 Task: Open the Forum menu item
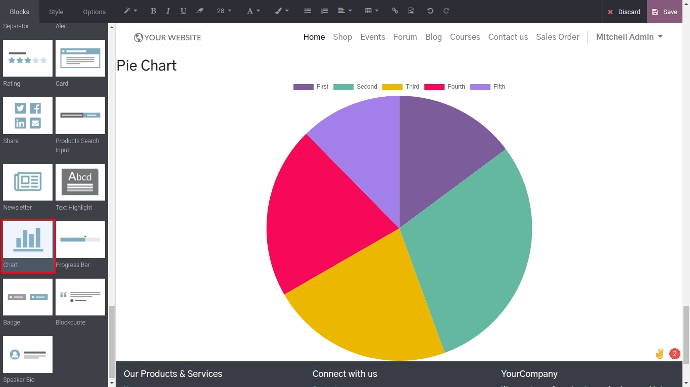(x=405, y=37)
